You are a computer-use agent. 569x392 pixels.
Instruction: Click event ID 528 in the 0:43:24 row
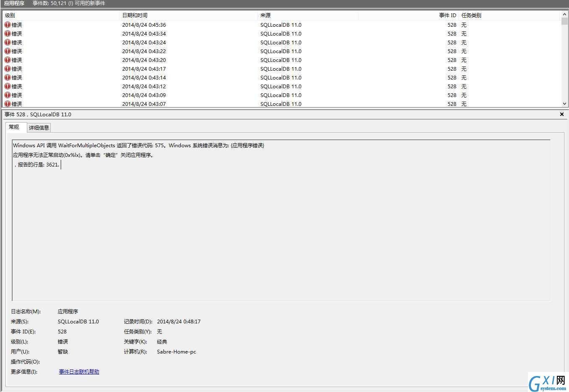452,42
